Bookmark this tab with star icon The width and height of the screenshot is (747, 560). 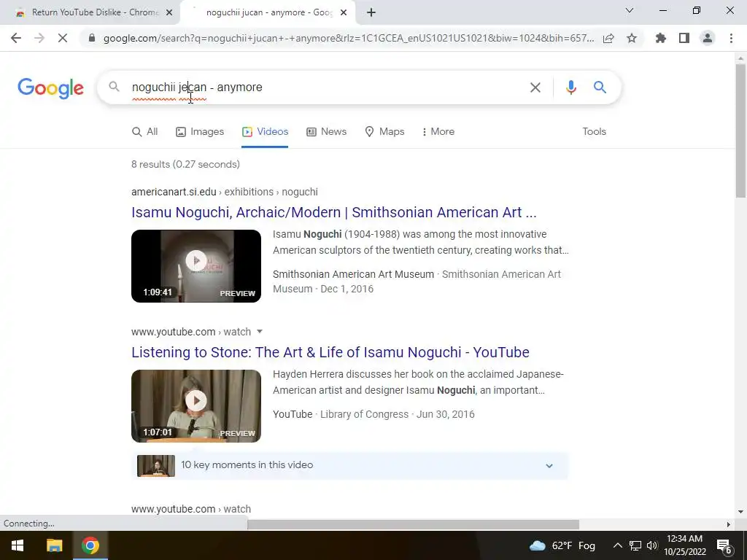click(x=632, y=38)
